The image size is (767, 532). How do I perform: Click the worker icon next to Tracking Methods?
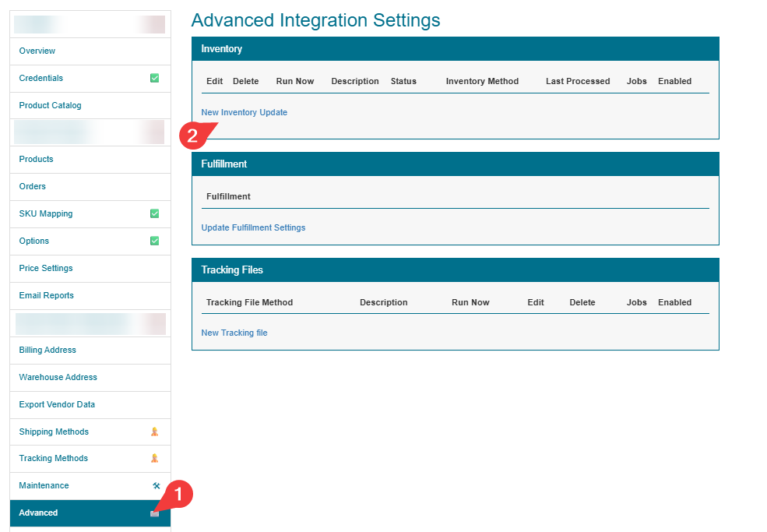[154, 458]
